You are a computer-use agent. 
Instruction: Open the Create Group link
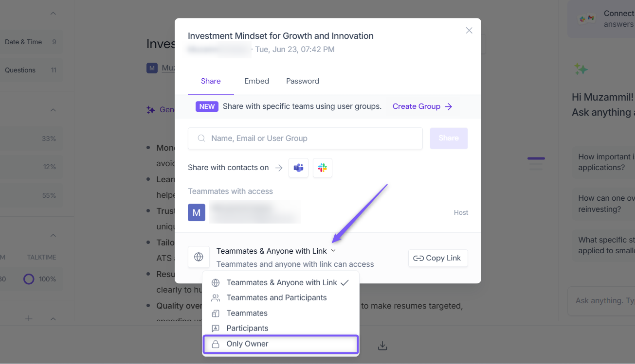(x=422, y=106)
